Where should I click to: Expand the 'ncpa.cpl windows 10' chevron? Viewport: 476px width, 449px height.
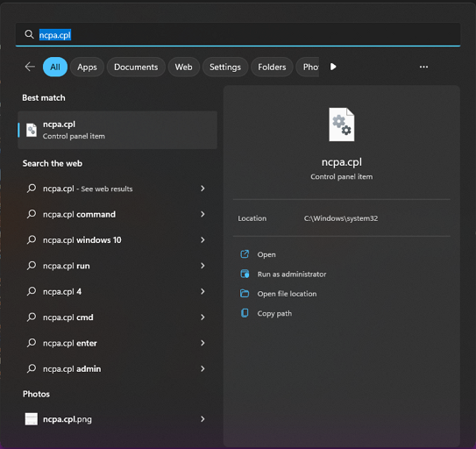point(202,240)
